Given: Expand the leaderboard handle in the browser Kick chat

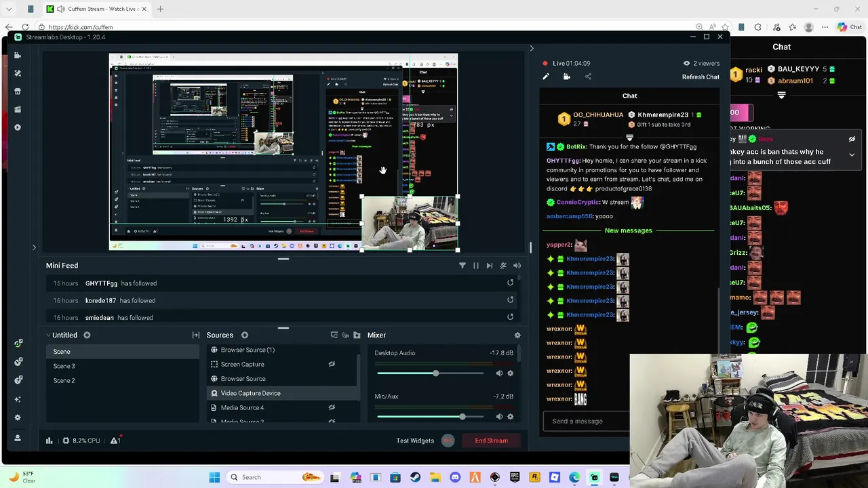Looking at the screenshot, I should 781,96.
